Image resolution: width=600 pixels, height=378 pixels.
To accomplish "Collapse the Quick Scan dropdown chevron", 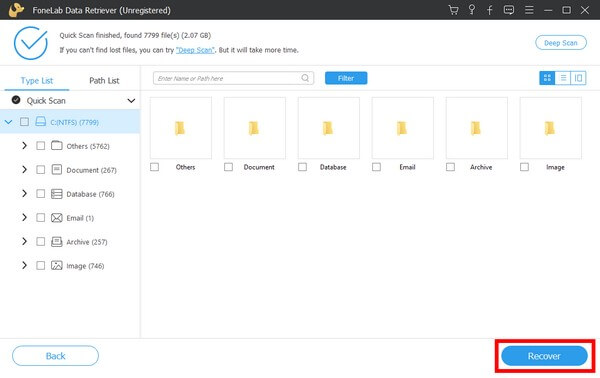I will tap(131, 101).
